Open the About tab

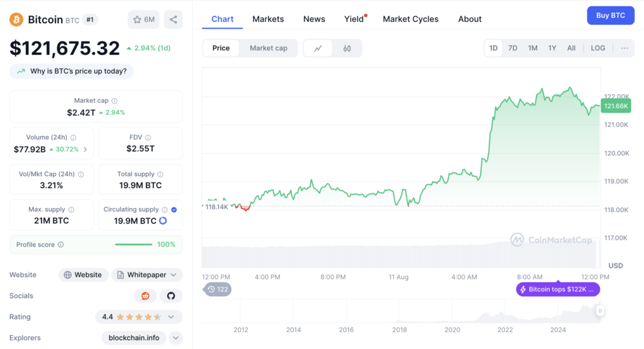[470, 19]
